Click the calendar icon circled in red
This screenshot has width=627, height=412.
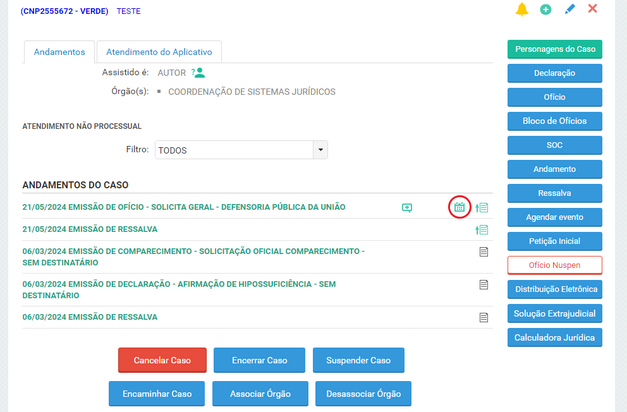459,207
